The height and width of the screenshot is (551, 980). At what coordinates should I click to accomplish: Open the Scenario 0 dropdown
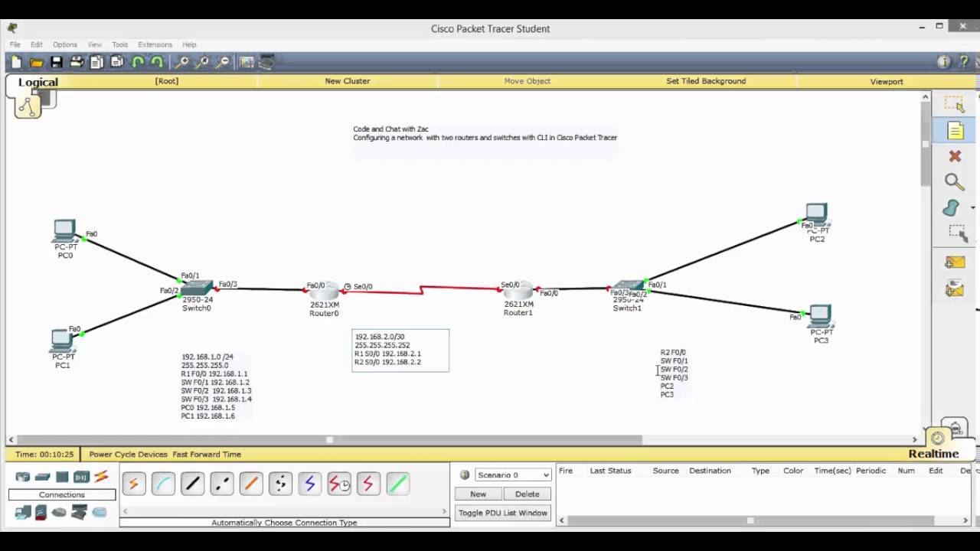tap(513, 475)
